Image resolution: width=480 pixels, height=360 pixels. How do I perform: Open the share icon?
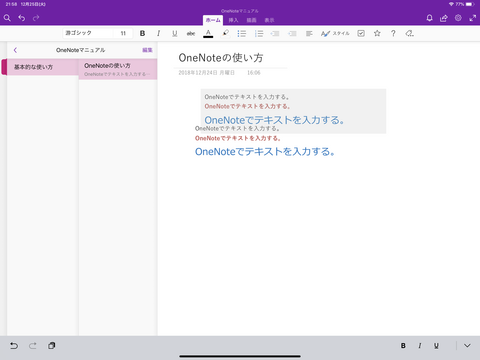[x=444, y=18]
